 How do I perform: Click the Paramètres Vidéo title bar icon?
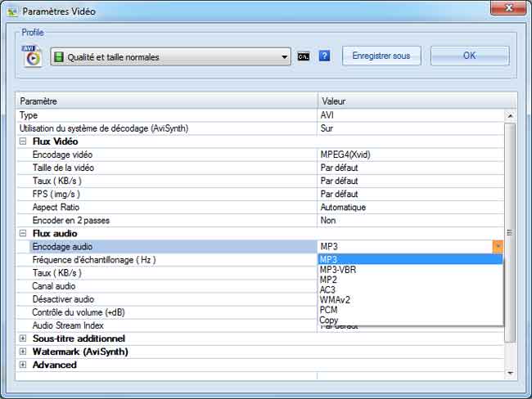[x=11, y=12]
